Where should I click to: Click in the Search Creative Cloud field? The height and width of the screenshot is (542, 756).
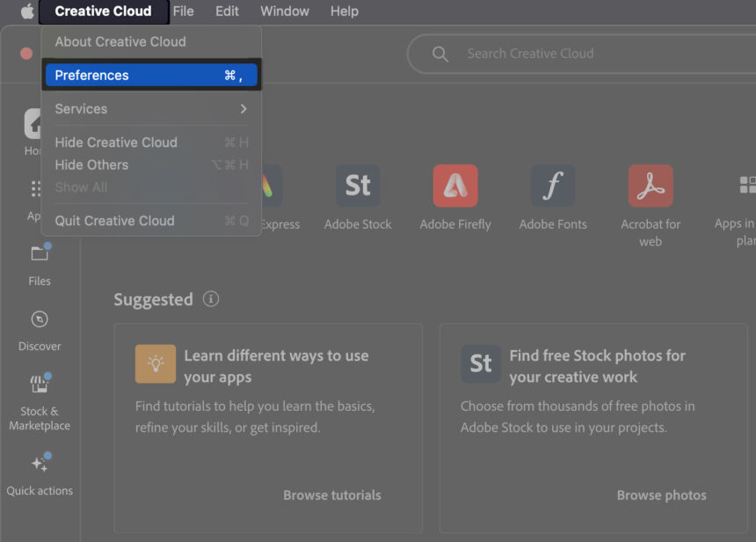[580, 54]
